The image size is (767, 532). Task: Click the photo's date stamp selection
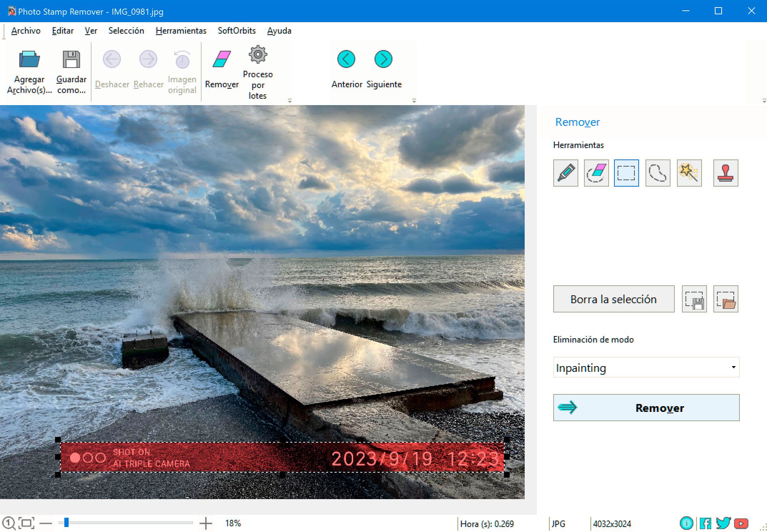(282, 458)
